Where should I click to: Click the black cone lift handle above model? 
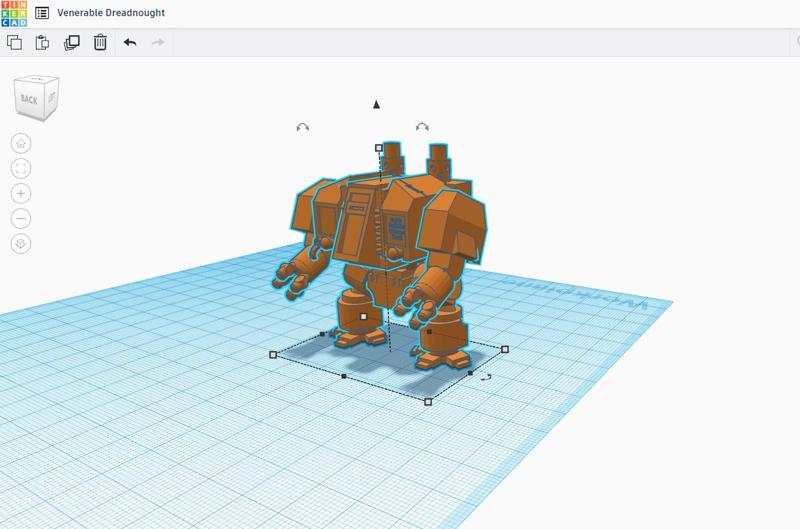pos(377,104)
